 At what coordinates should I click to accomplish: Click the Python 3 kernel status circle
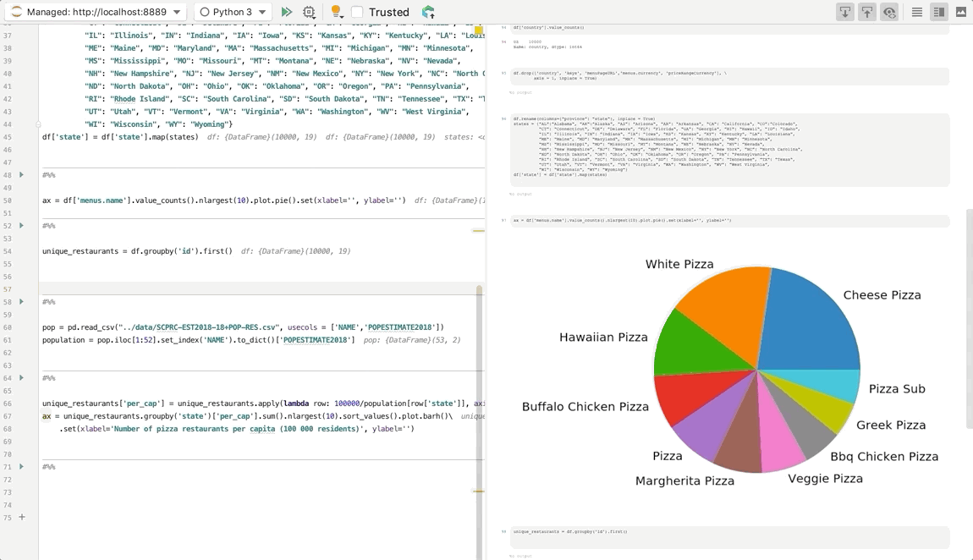[204, 12]
